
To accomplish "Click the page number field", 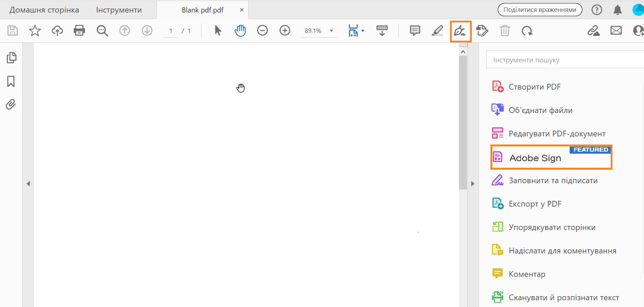I will click(171, 31).
